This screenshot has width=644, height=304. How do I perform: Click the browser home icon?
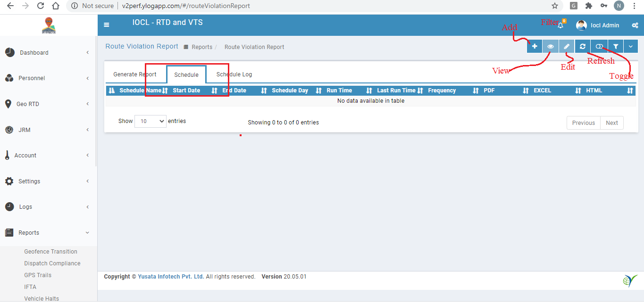click(56, 6)
